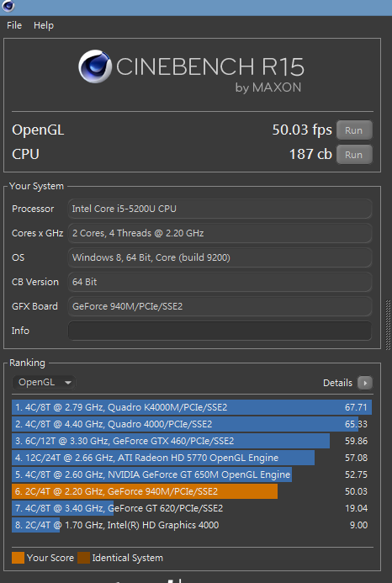The width and height of the screenshot is (392, 583).
Task: Select the Intel HD Graphics 4000 entry
Action: click(192, 525)
